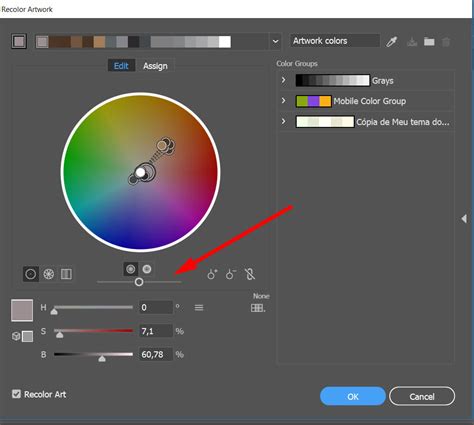Open the harmony rules dropdown arrow
This screenshot has width=474, height=425.
[275, 41]
